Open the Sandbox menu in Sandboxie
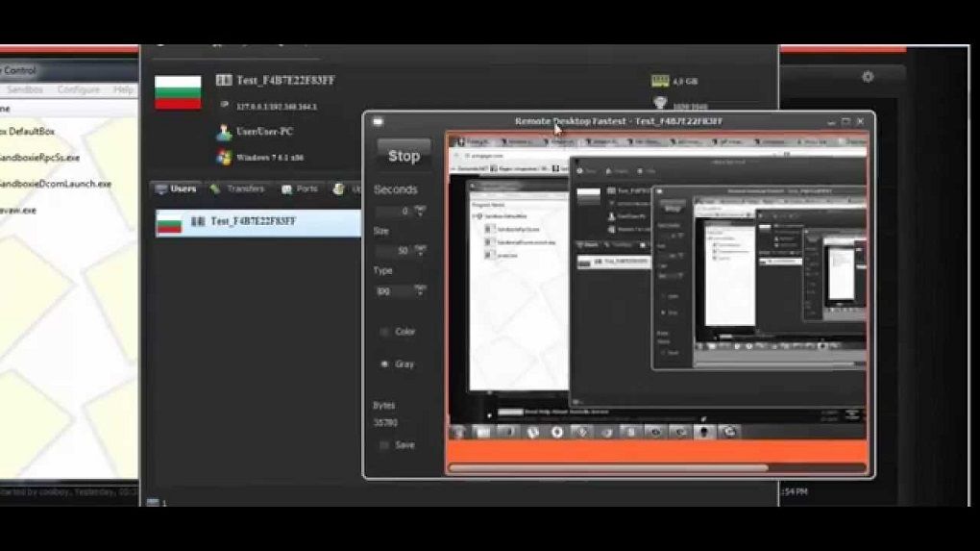This screenshot has height=551, width=980. (x=25, y=89)
